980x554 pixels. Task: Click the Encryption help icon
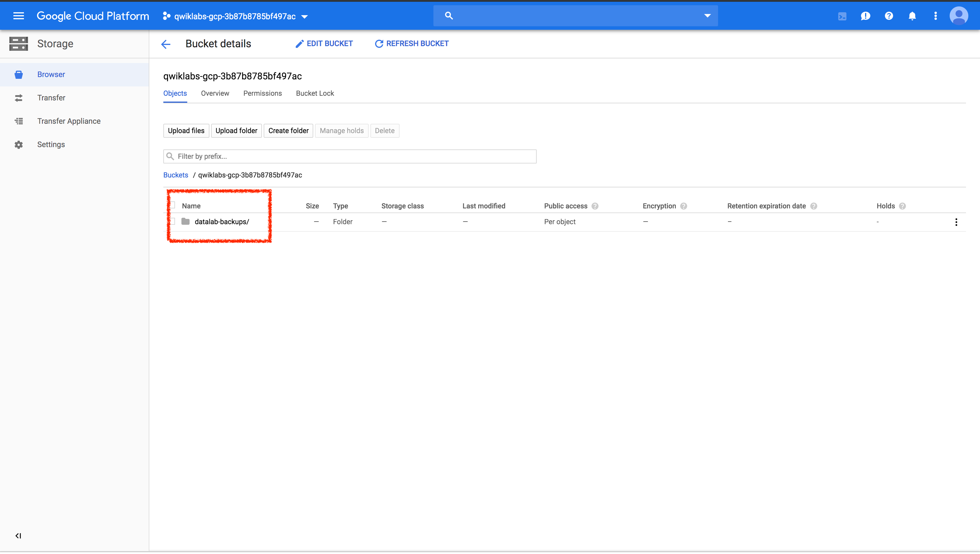pyautogui.click(x=684, y=206)
